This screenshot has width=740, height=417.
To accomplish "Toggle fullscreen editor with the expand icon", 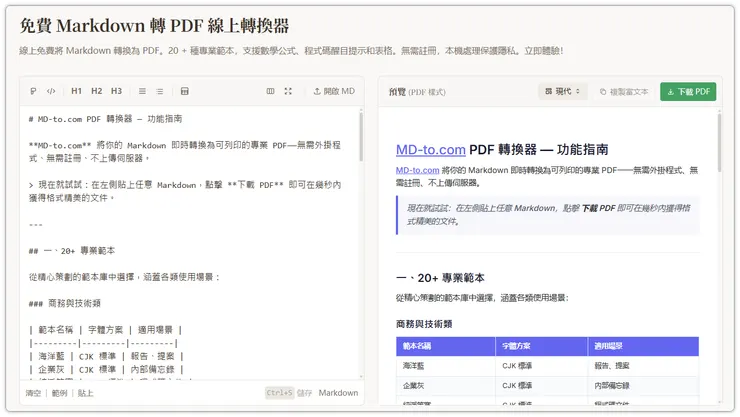I will tap(288, 91).
